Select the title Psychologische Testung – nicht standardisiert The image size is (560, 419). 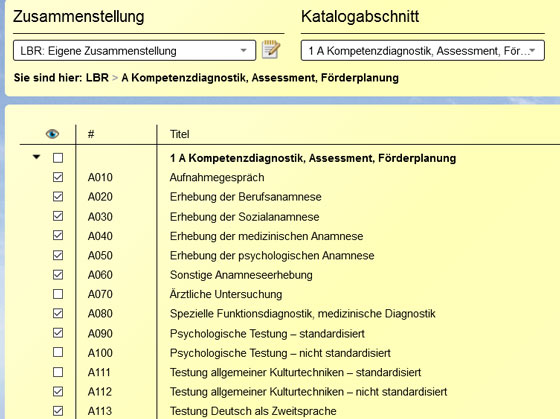[280, 353]
